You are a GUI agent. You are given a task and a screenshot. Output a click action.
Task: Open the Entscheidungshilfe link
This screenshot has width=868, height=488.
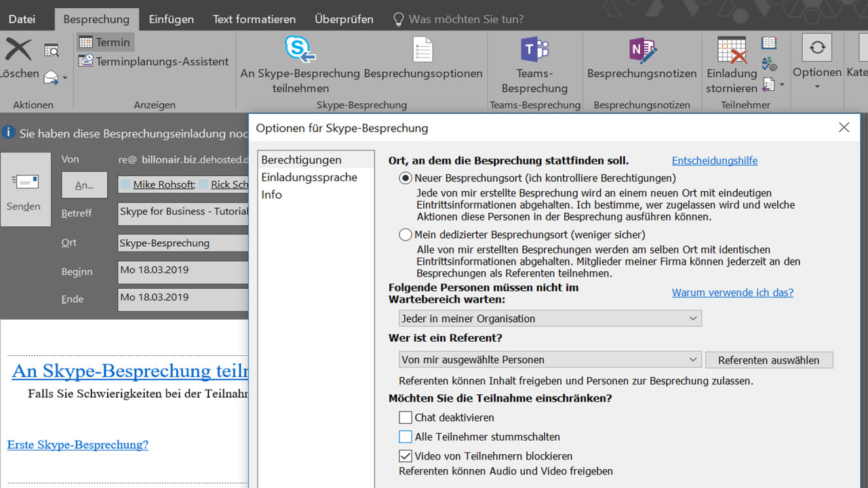[x=714, y=161]
